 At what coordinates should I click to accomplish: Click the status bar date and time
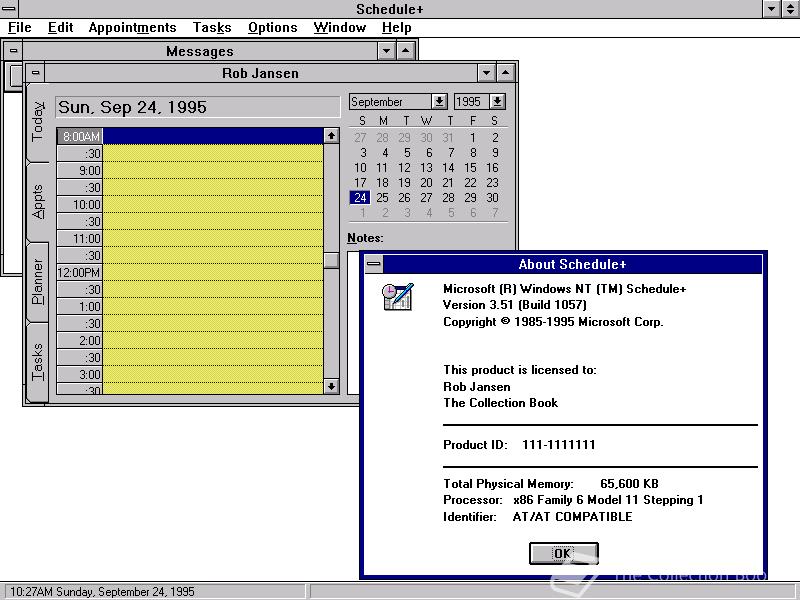102,592
